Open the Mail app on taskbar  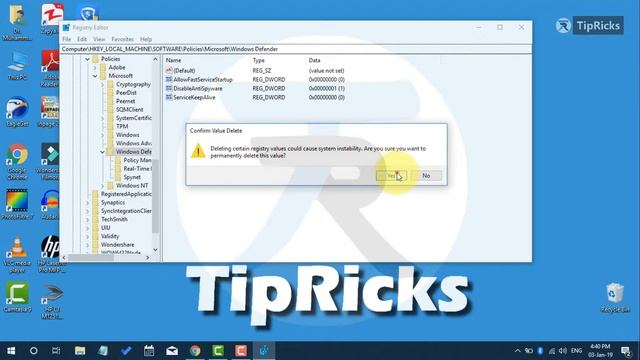coord(172,351)
